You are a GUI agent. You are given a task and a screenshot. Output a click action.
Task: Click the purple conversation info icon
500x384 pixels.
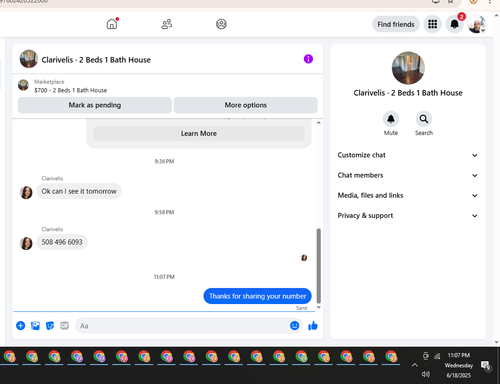[x=308, y=59]
